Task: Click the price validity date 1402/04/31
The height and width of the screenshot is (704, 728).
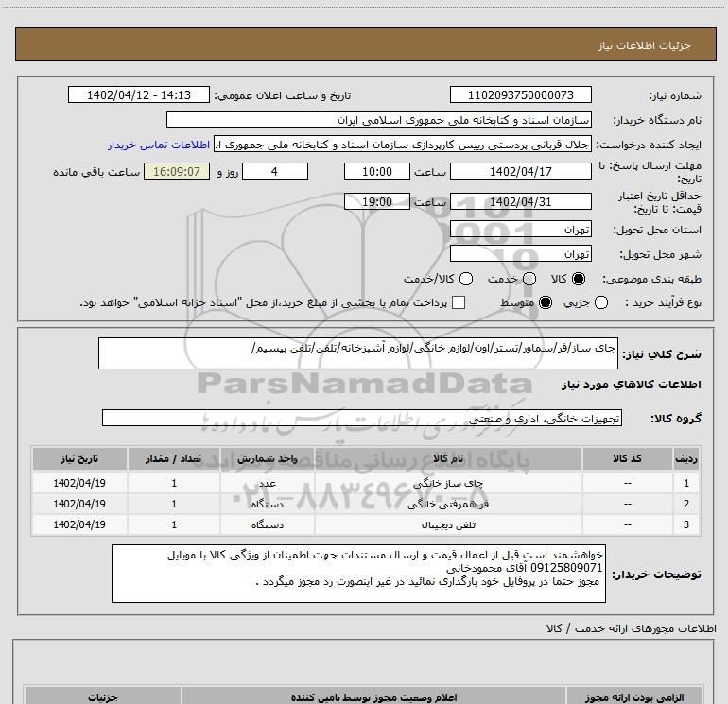Action: [x=520, y=202]
